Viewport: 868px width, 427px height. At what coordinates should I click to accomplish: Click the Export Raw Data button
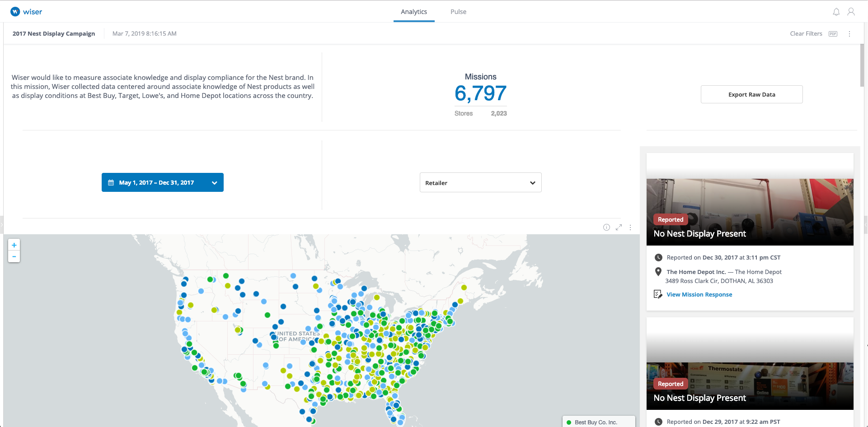(x=752, y=94)
